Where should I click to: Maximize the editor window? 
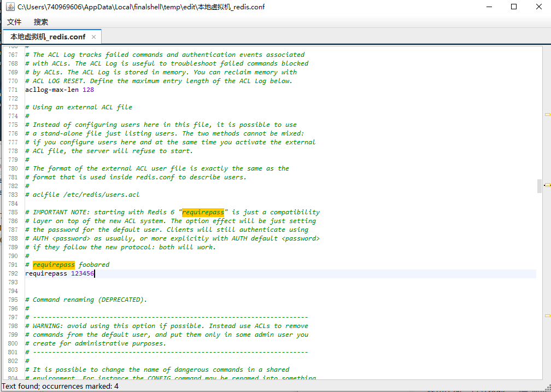(x=514, y=7)
